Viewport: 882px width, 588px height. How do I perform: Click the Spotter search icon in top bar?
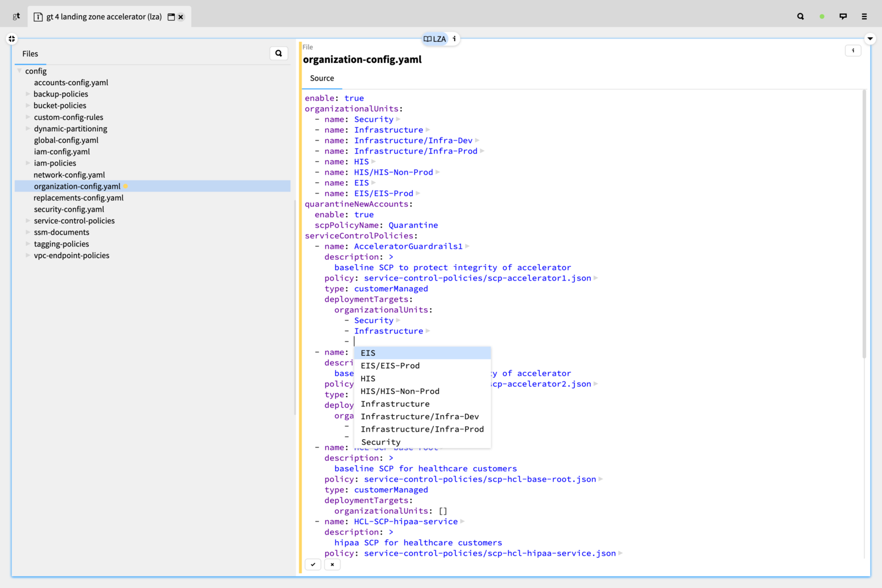click(800, 16)
